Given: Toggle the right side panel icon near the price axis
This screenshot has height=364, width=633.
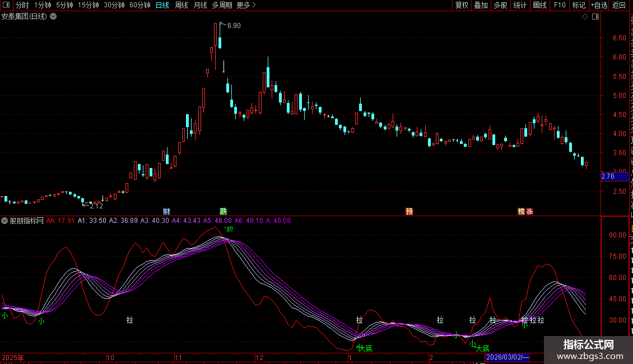Looking at the screenshot, I should pyautogui.click(x=595, y=17).
